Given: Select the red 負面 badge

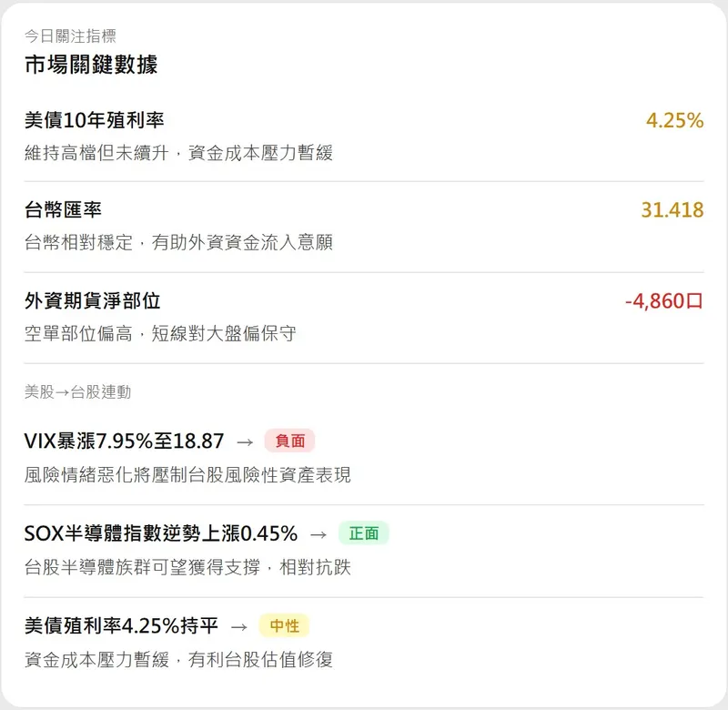Looking at the screenshot, I should [289, 441].
